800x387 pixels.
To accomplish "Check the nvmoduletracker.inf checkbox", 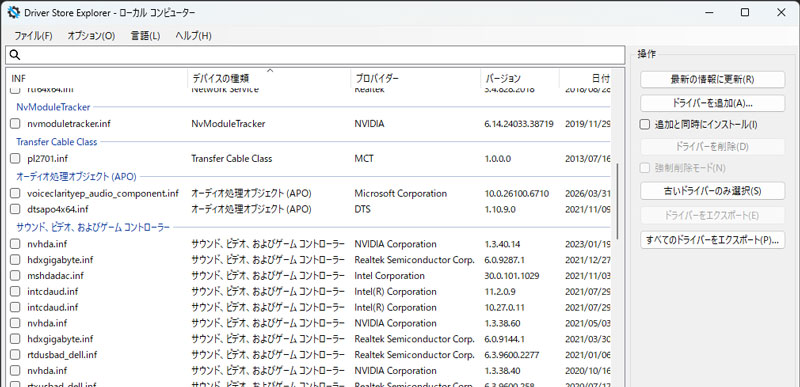I will point(15,123).
